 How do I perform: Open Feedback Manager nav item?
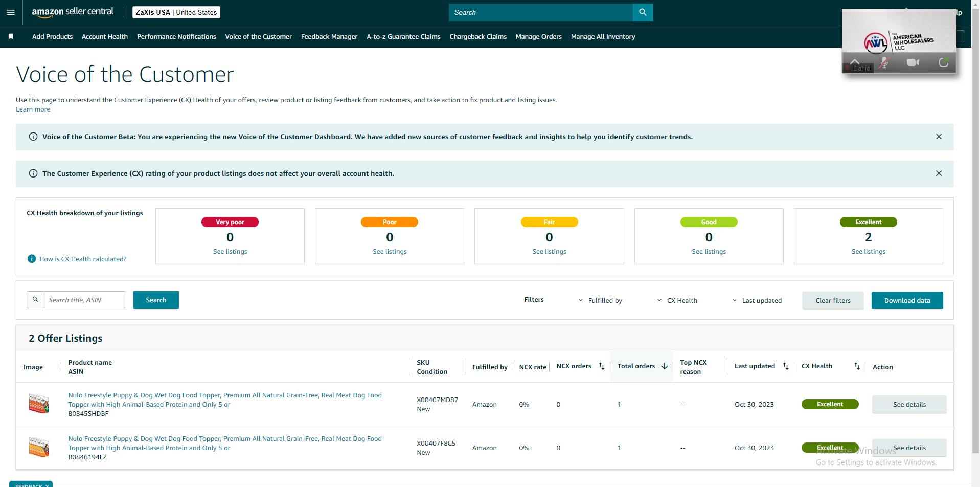tap(329, 36)
